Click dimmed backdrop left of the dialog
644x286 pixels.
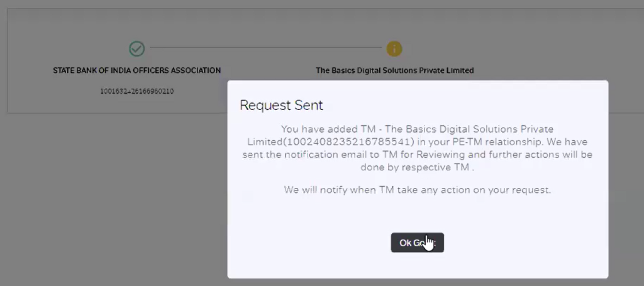(x=115, y=197)
